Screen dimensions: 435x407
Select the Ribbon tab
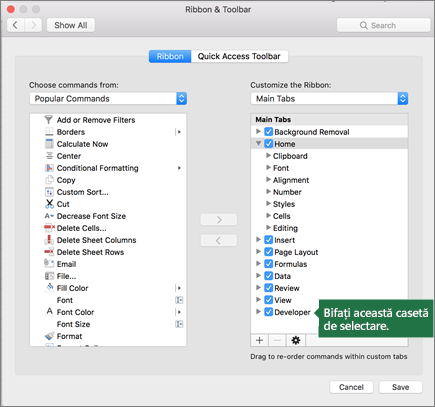[170, 56]
